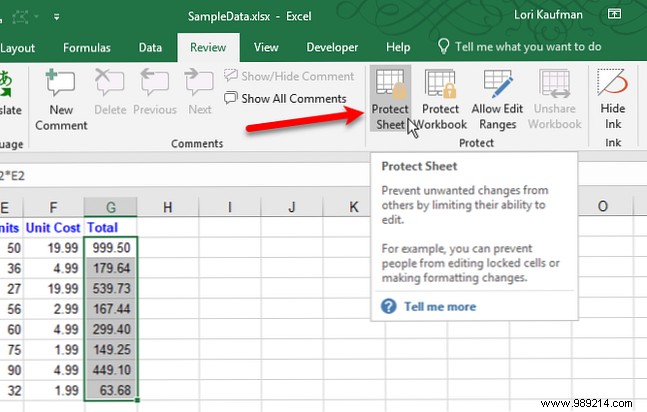
Task: Toggle Show All Comments
Action: pyautogui.click(x=285, y=98)
